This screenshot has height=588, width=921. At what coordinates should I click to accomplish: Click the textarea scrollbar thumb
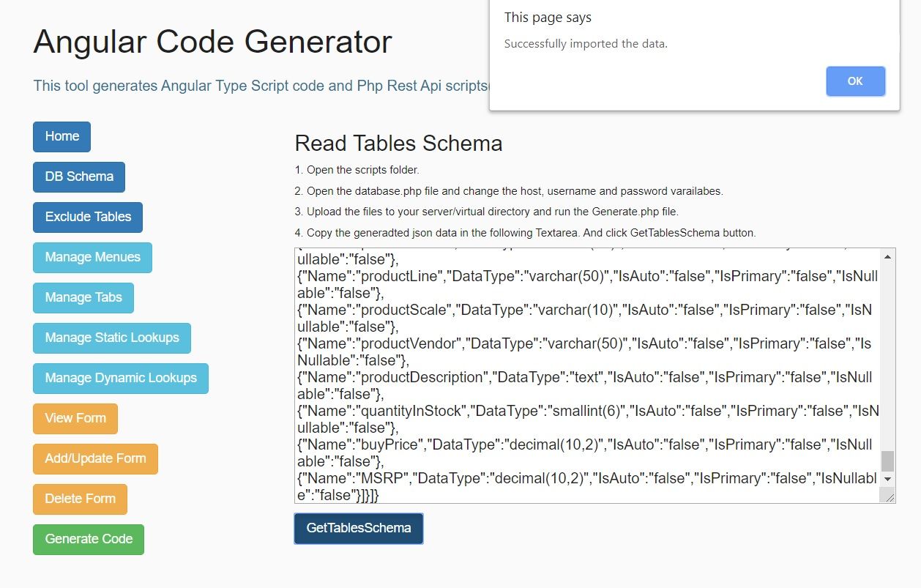point(887,461)
